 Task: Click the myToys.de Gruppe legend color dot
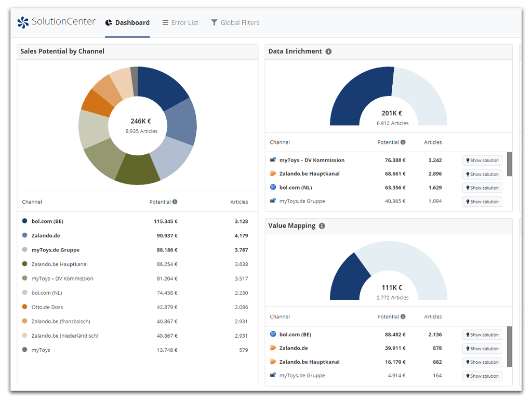click(24, 249)
